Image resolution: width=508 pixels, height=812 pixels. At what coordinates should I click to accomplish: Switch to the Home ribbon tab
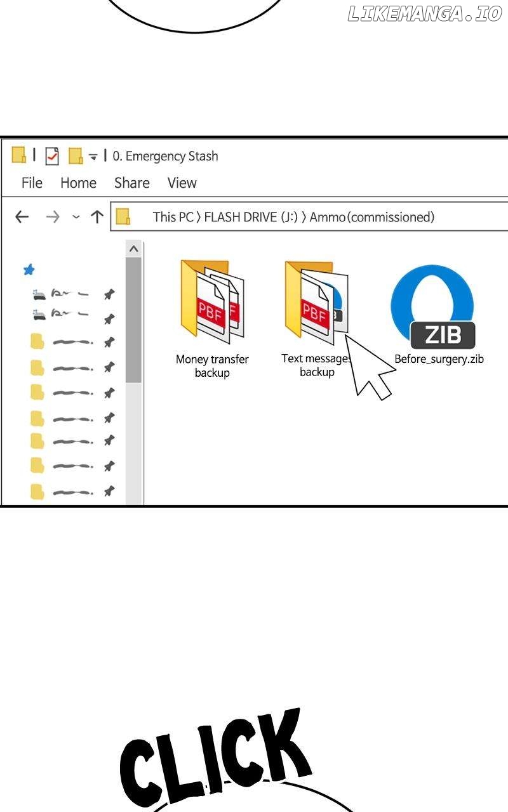[78, 183]
